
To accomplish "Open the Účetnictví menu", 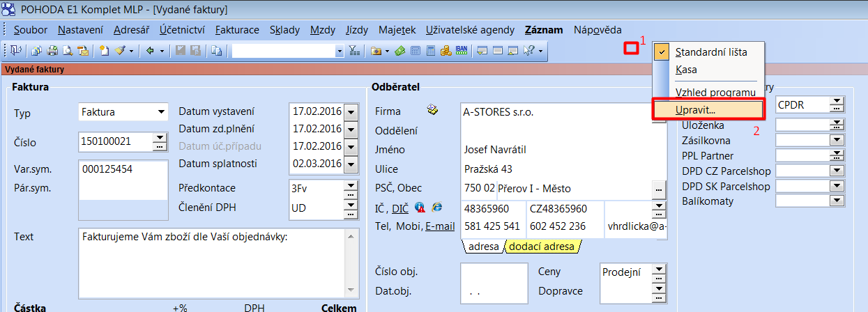I will tap(182, 30).
